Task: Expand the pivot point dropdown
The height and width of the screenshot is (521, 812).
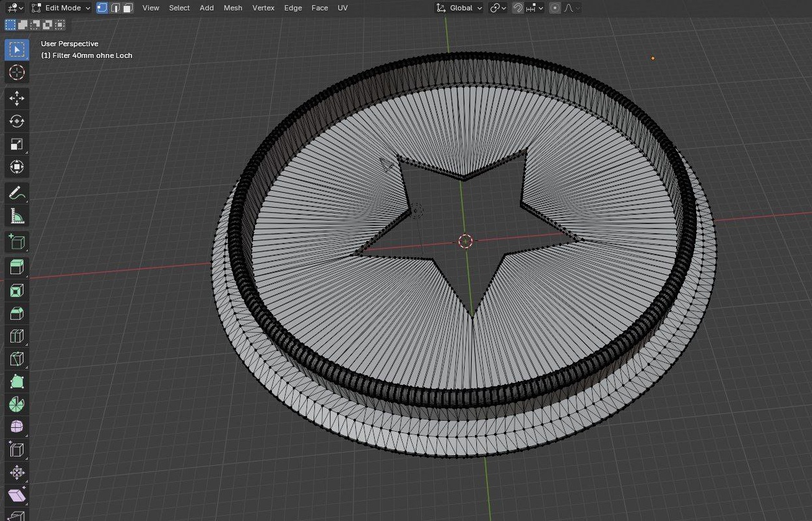Action: [x=498, y=8]
